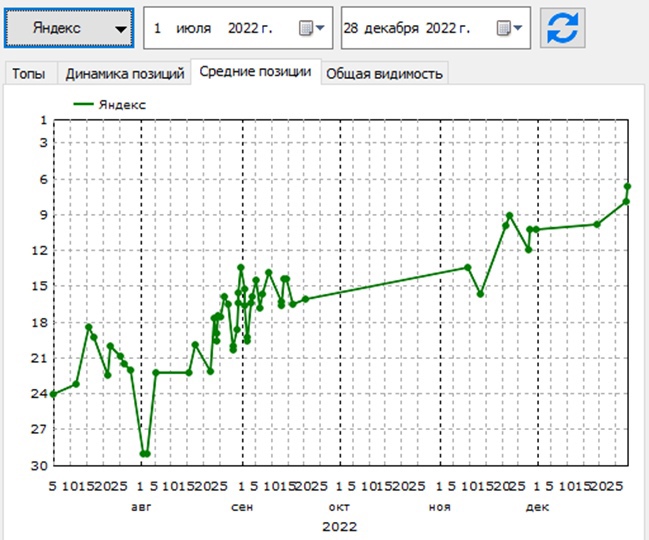Select month декабря in the end date
The image size is (649, 540).
[x=392, y=28]
